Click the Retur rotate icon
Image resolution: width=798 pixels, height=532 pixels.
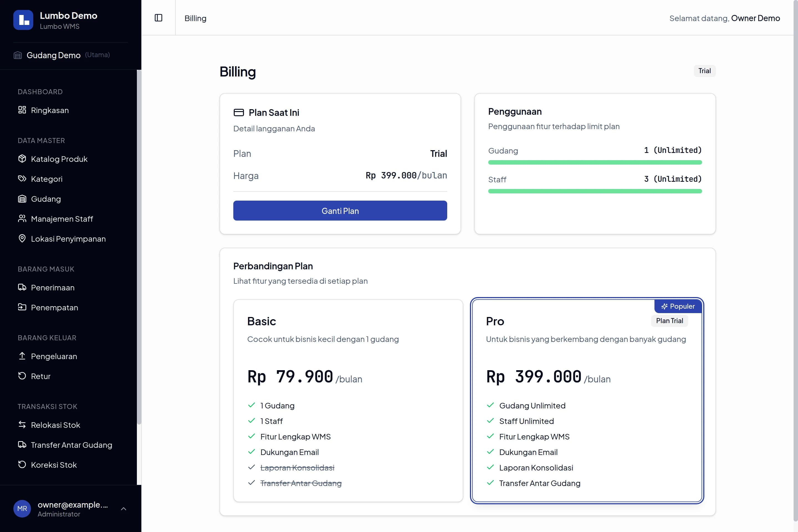pyautogui.click(x=22, y=376)
